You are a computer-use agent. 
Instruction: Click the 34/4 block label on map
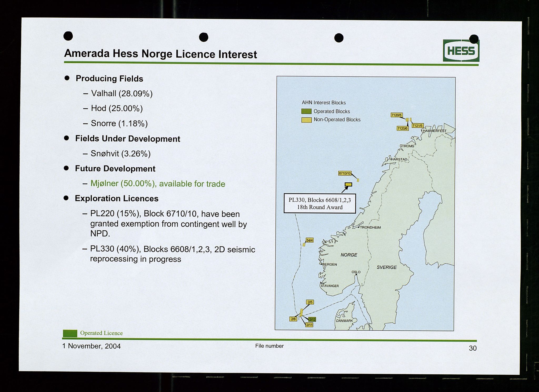tap(310, 240)
